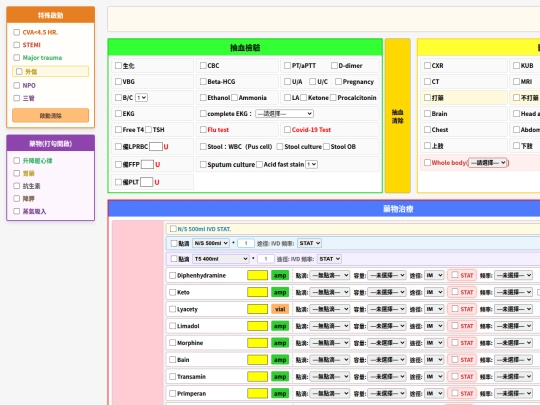Click yellow swatch beside Morphine
540x405 pixels.
257,343
